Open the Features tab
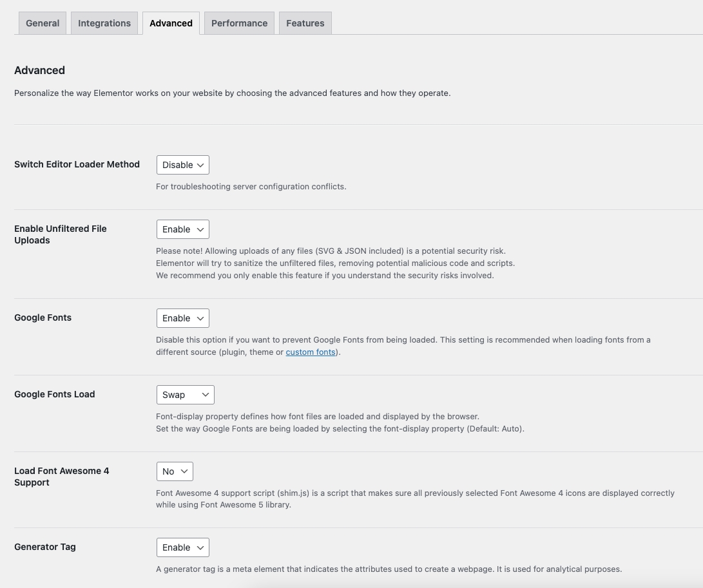This screenshot has width=703, height=588. tap(305, 23)
